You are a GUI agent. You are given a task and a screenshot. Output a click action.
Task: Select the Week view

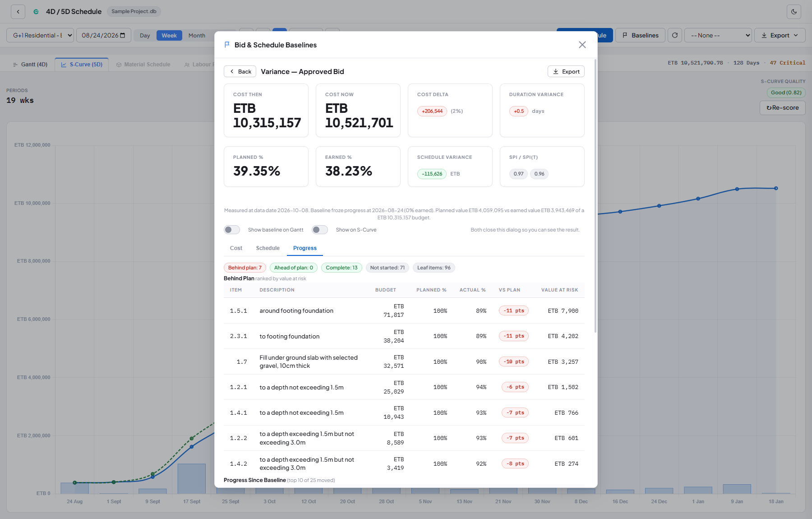[x=169, y=36]
